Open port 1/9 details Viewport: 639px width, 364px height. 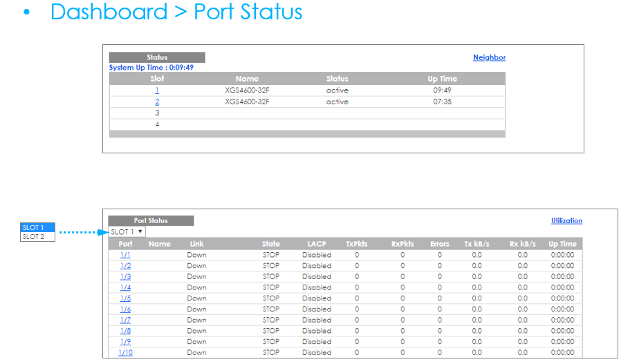tap(125, 342)
